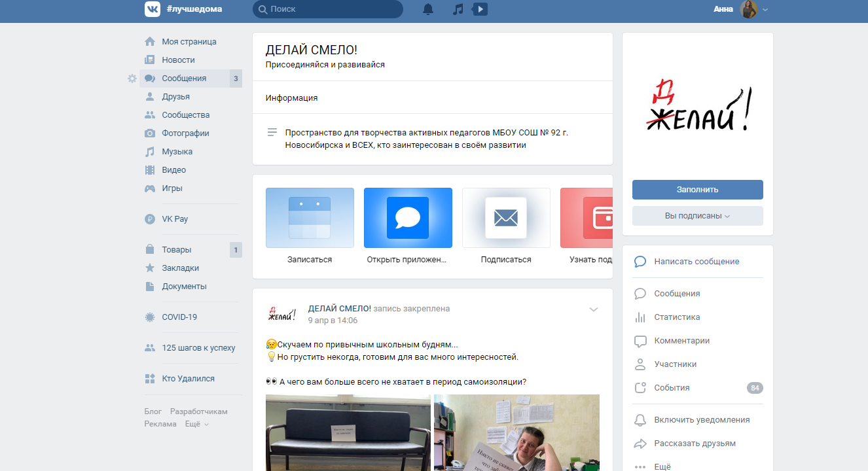Click the Подписаться envelope tile
This screenshot has width=868, height=471.
tap(506, 218)
